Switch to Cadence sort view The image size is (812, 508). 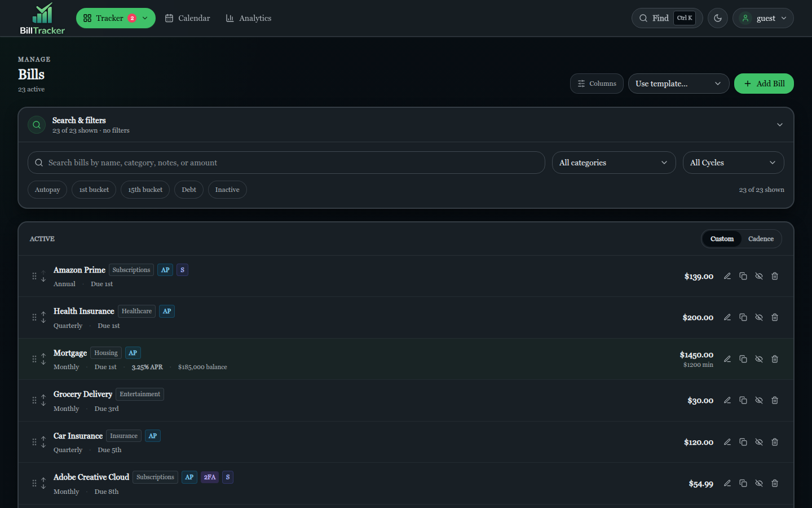coord(761,239)
